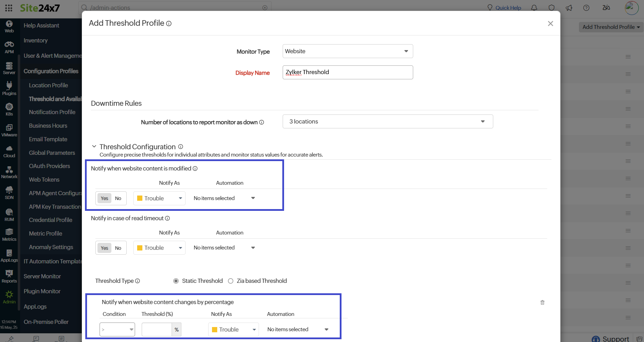Set content modified notification to Yes
644x342 pixels.
coord(104,198)
